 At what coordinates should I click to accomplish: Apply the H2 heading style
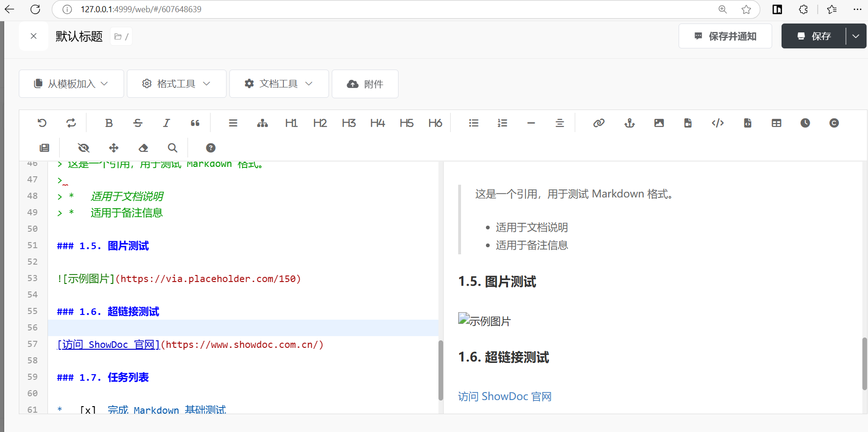[320, 123]
